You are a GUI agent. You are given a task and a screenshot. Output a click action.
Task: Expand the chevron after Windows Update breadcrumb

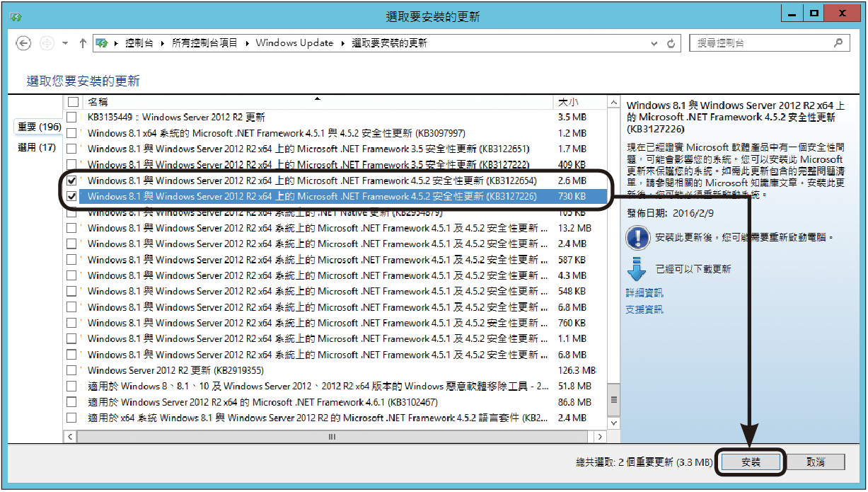pyautogui.click(x=342, y=43)
